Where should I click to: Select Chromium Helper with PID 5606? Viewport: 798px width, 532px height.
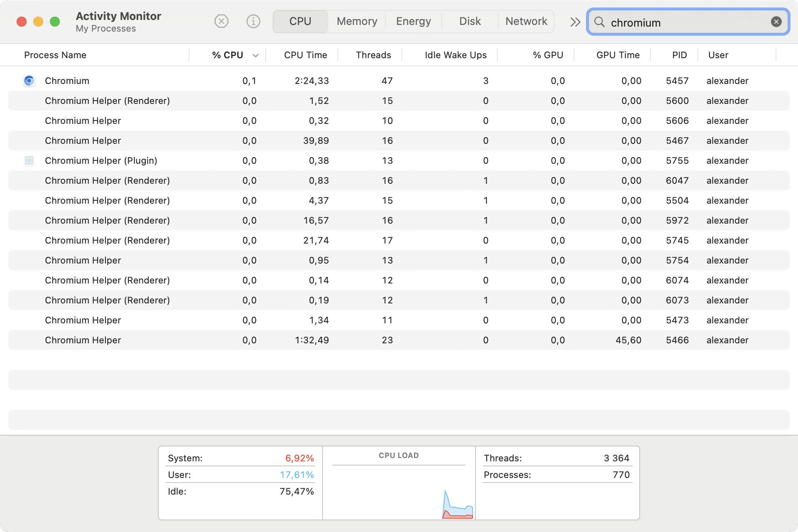pos(399,121)
